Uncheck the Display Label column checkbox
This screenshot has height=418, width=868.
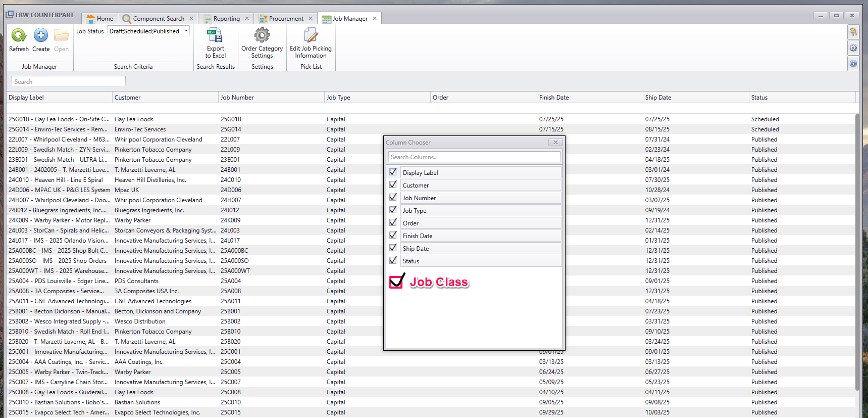pyautogui.click(x=393, y=172)
